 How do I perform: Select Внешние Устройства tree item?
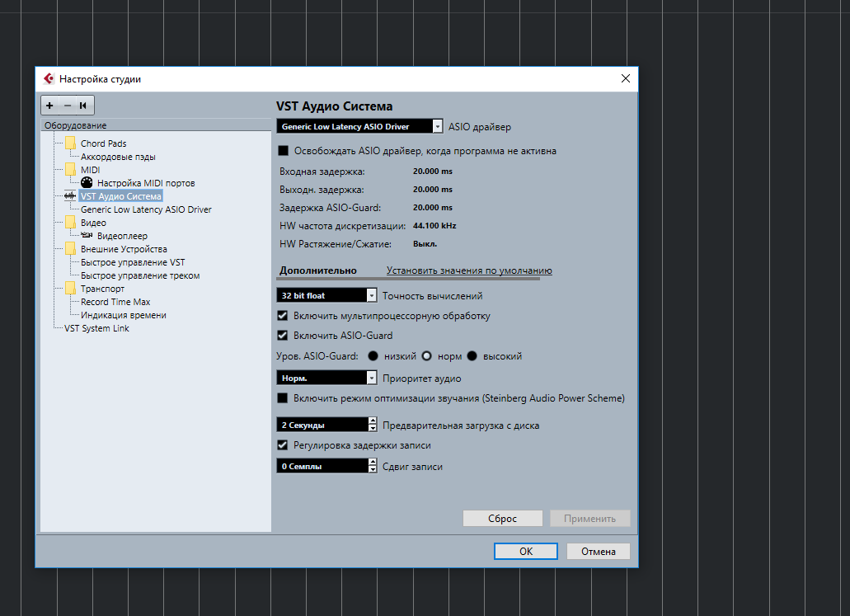pos(124,249)
